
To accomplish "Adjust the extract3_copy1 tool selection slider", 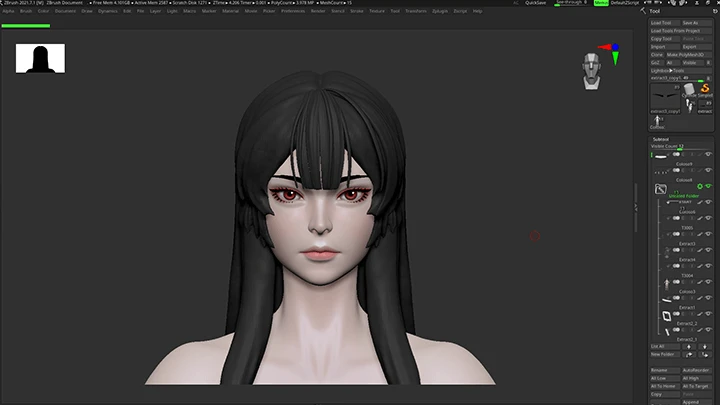I will click(x=677, y=79).
